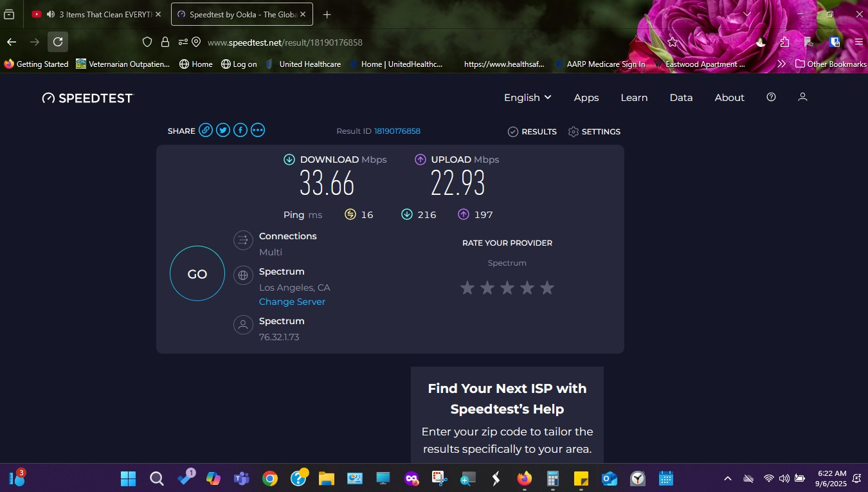Viewport: 868px width, 492px height.
Task: Open the About menu item
Action: [730, 98]
